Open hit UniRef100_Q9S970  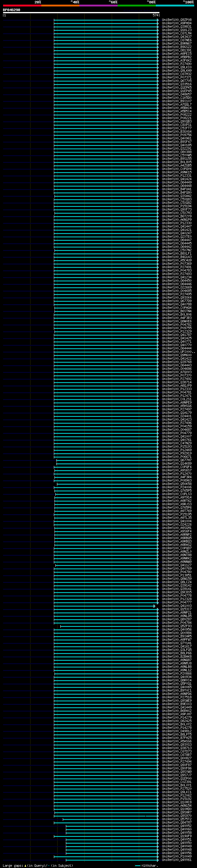click(176, 816)
